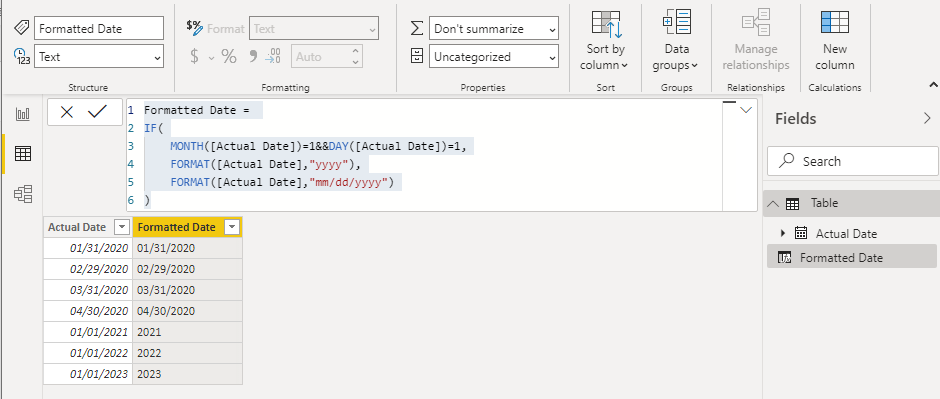Open the Uncategorized data category dropdown
Screen dimensions: 940x399
coord(494,57)
